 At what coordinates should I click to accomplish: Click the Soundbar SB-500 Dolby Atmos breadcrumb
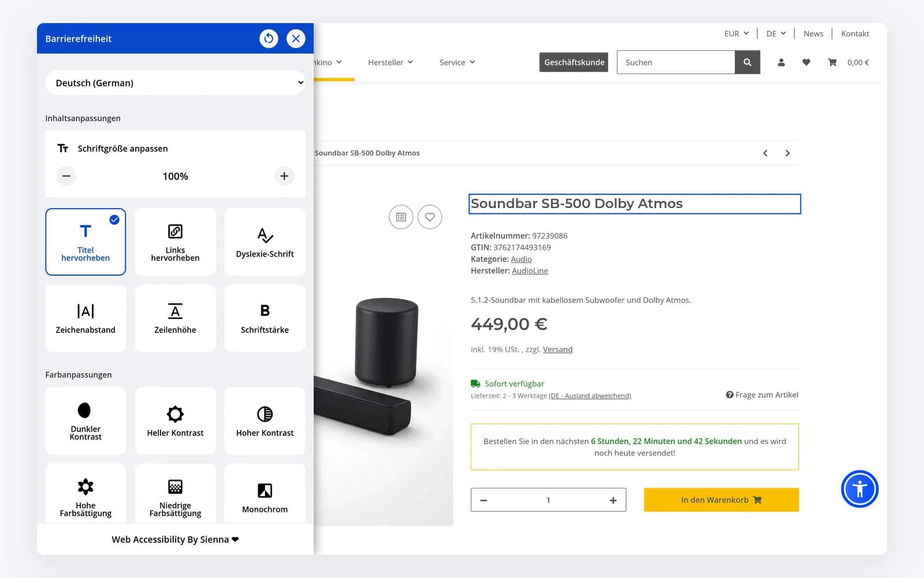(367, 153)
